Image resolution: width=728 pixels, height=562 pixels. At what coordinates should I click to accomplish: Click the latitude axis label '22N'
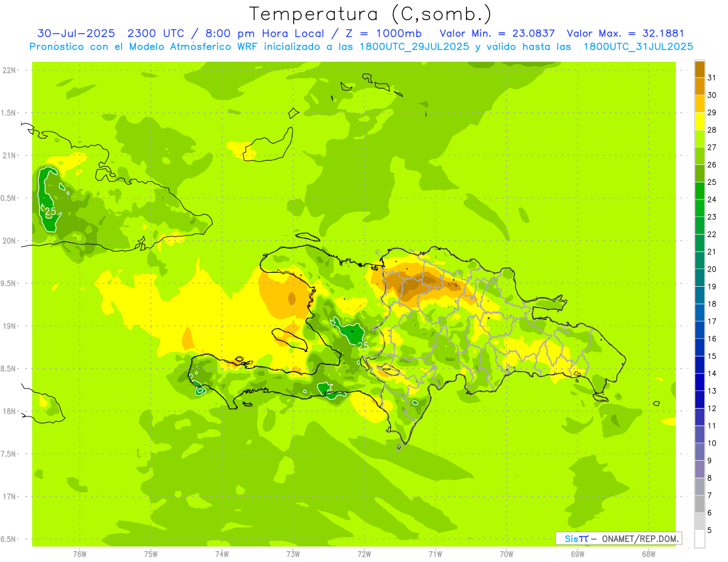click(x=10, y=70)
